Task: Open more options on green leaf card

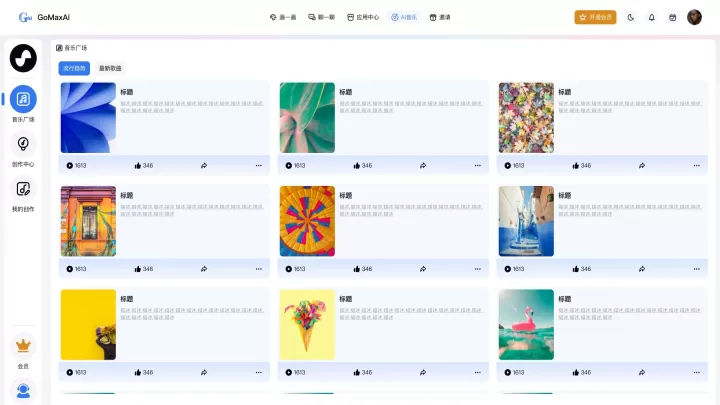Action: click(x=477, y=165)
